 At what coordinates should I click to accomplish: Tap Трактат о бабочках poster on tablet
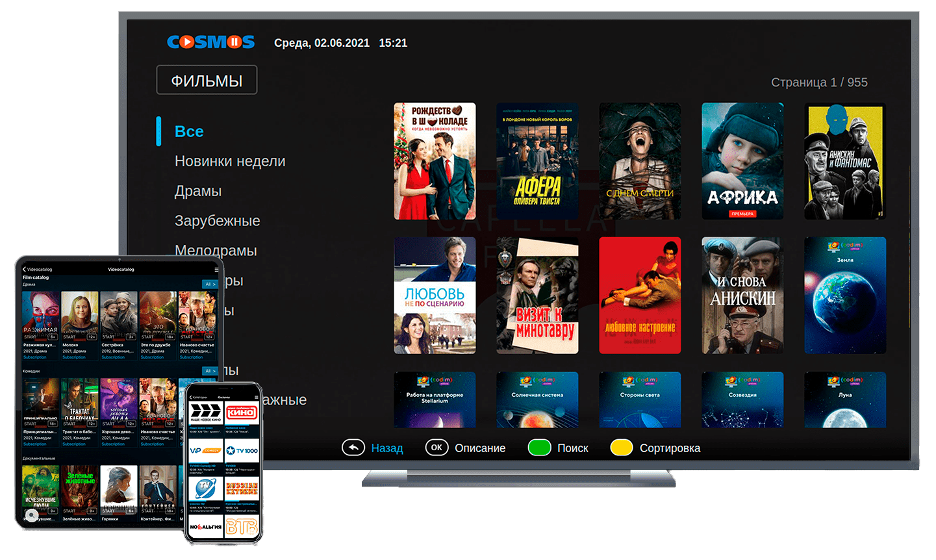(80, 403)
